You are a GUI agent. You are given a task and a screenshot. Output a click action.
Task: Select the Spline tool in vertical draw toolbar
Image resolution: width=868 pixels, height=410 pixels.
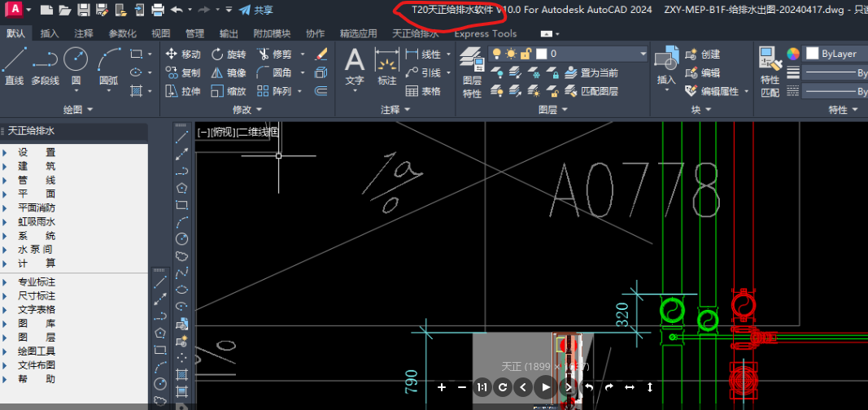[181, 273]
